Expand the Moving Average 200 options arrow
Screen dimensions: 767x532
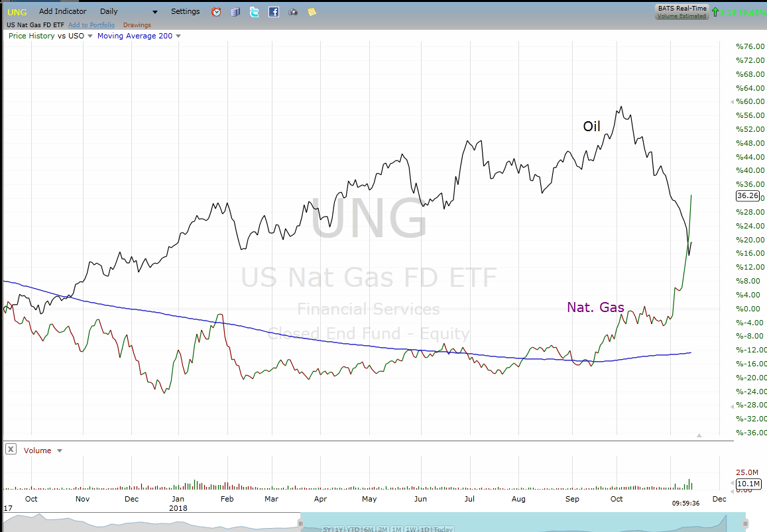point(178,36)
